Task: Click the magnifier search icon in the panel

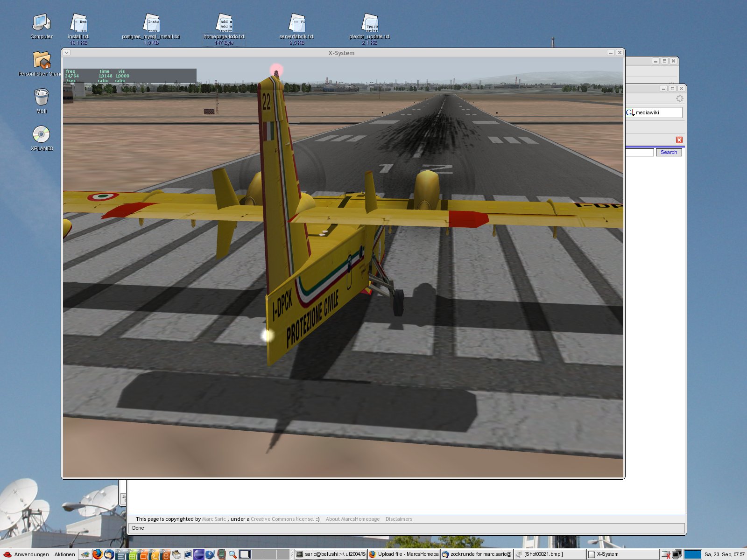Action: (x=232, y=554)
